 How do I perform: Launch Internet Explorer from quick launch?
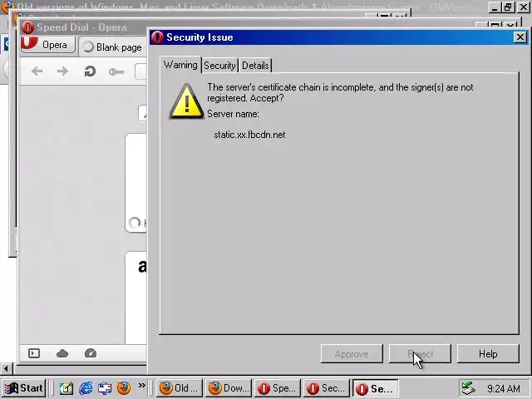[86, 388]
